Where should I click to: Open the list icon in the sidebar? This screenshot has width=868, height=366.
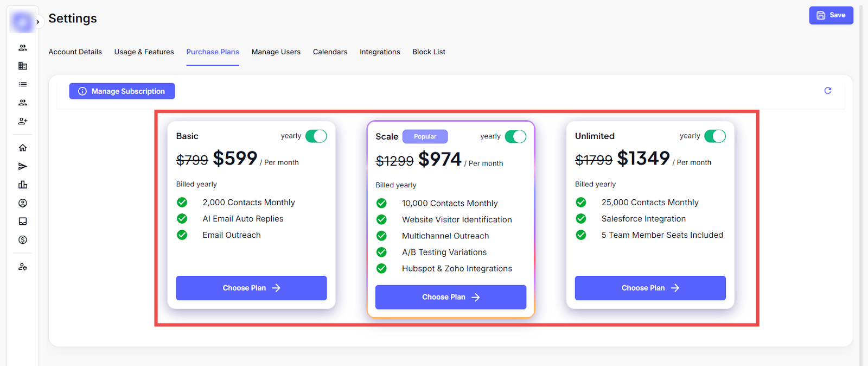coord(23,85)
